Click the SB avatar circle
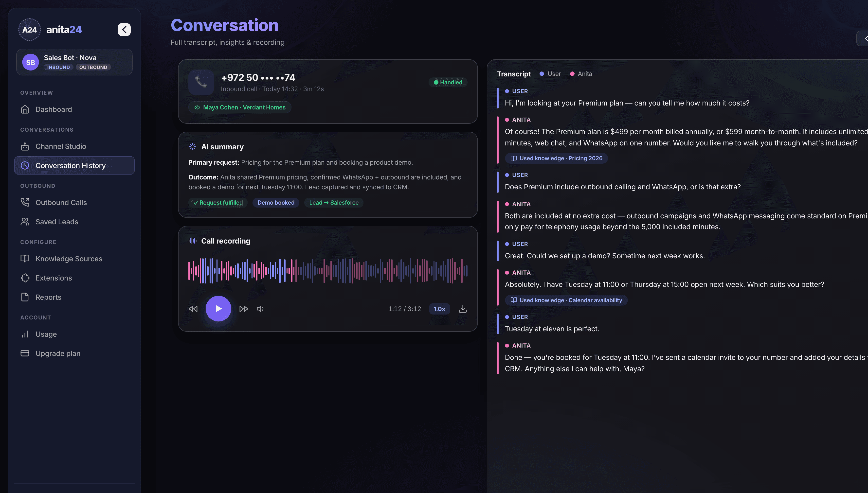This screenshot has height=493, width=868. [31, 62]
